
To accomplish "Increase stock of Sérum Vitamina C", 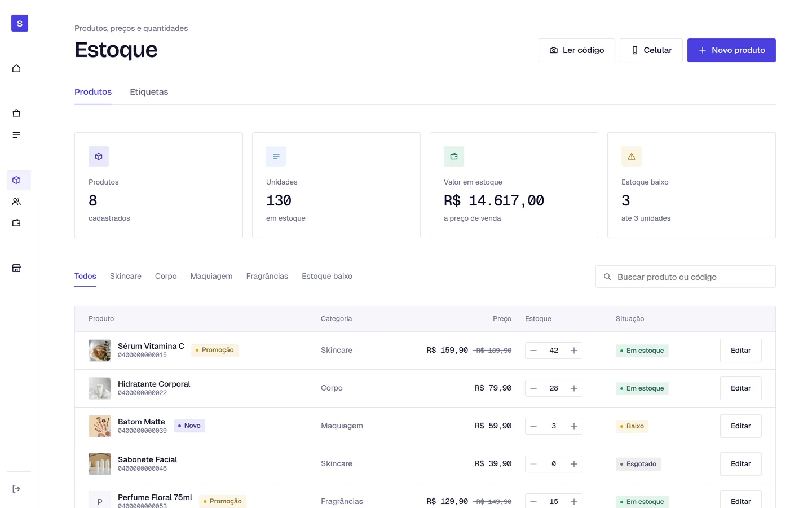I will click(574, 351).
